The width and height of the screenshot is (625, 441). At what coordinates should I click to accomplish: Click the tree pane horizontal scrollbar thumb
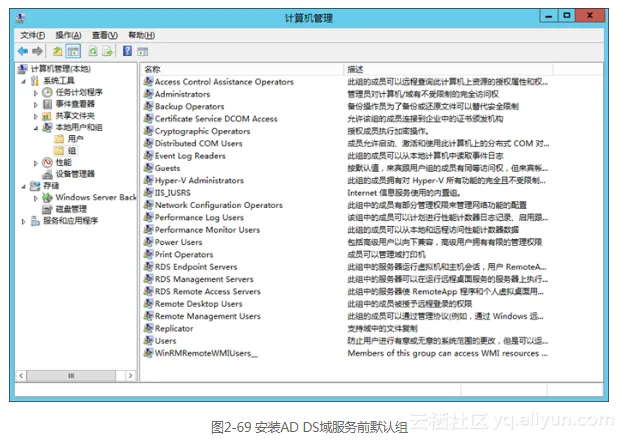(x=71, y=376)
